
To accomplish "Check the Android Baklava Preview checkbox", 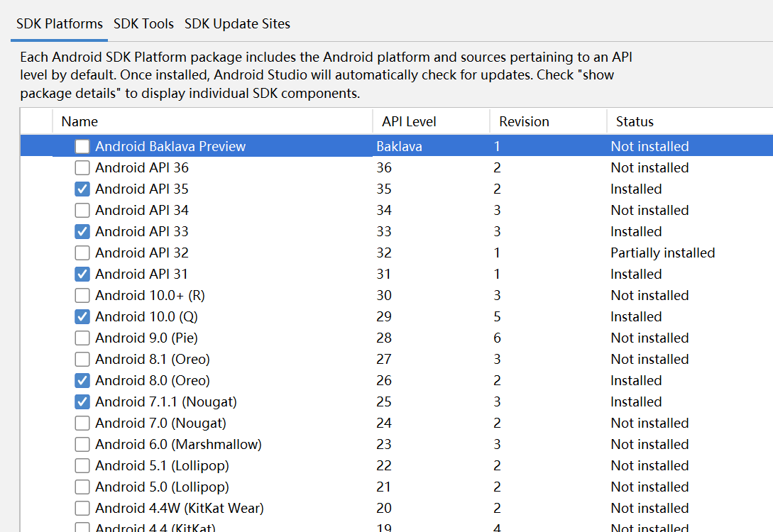I will pyautogui.click(x=82, y=146).
